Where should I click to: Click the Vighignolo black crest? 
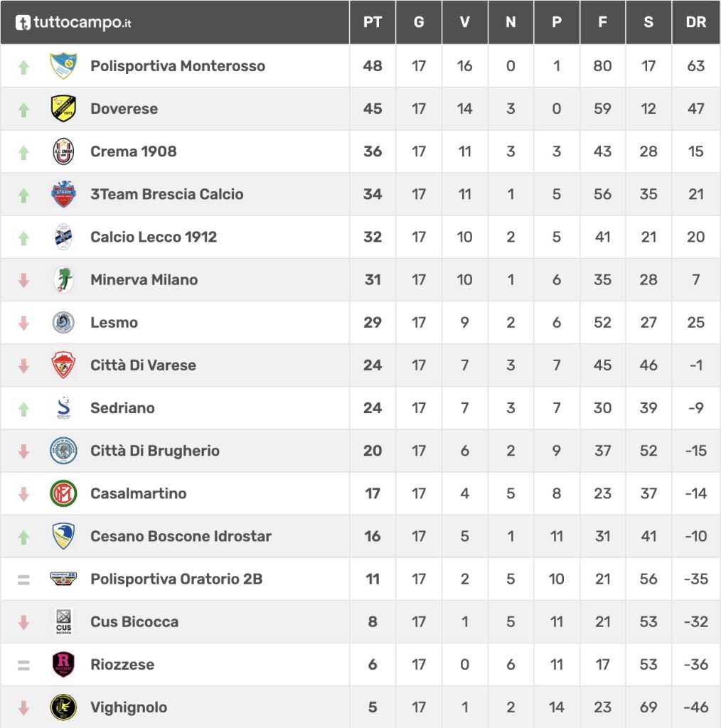tap(63, 707)
